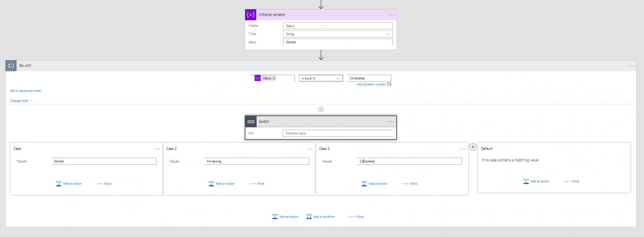The width and height of the screenshot is (644, 237).
Task: Click the Default case title
Action: pos(487,149)
